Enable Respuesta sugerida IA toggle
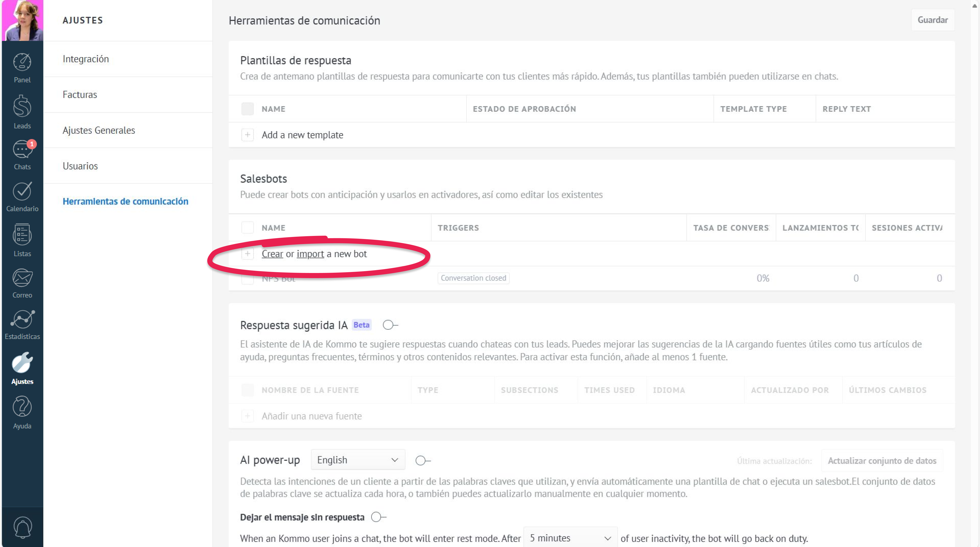The height and width of the screenshot is (547, 980). click(x=390, y=325)
